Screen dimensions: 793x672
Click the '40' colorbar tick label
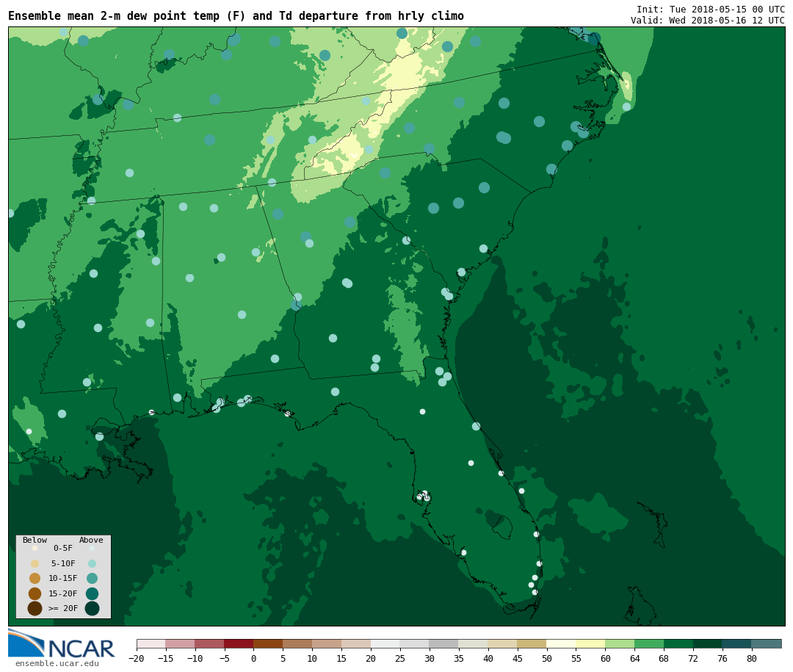(488, 659)
